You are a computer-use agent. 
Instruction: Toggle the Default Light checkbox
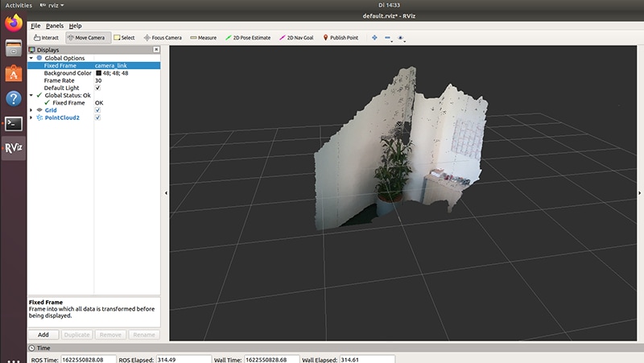(x=98, y=88)
